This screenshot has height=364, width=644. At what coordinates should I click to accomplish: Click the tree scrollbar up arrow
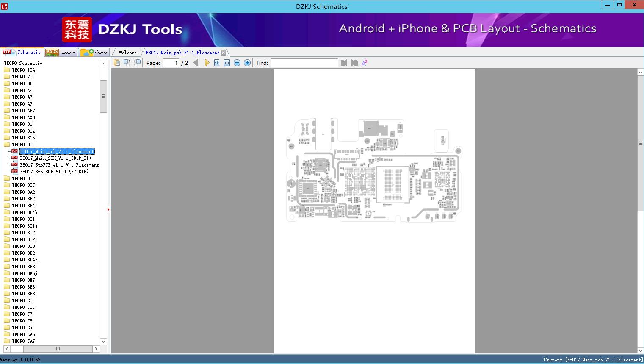(103, 64)
